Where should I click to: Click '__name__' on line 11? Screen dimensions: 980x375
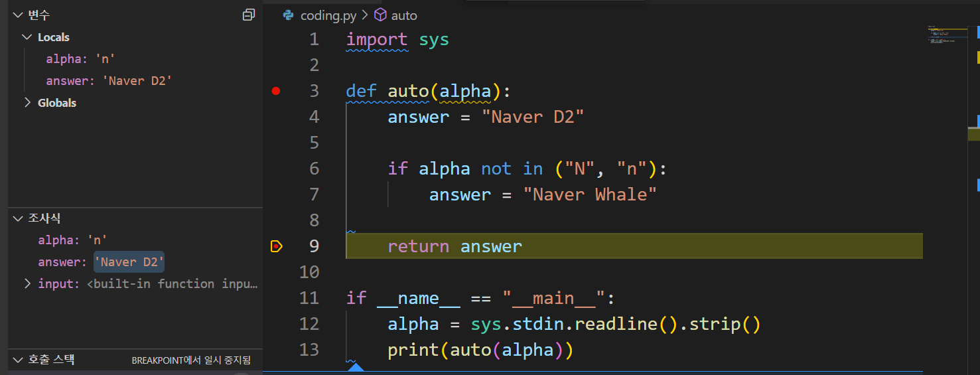point(419,298)
